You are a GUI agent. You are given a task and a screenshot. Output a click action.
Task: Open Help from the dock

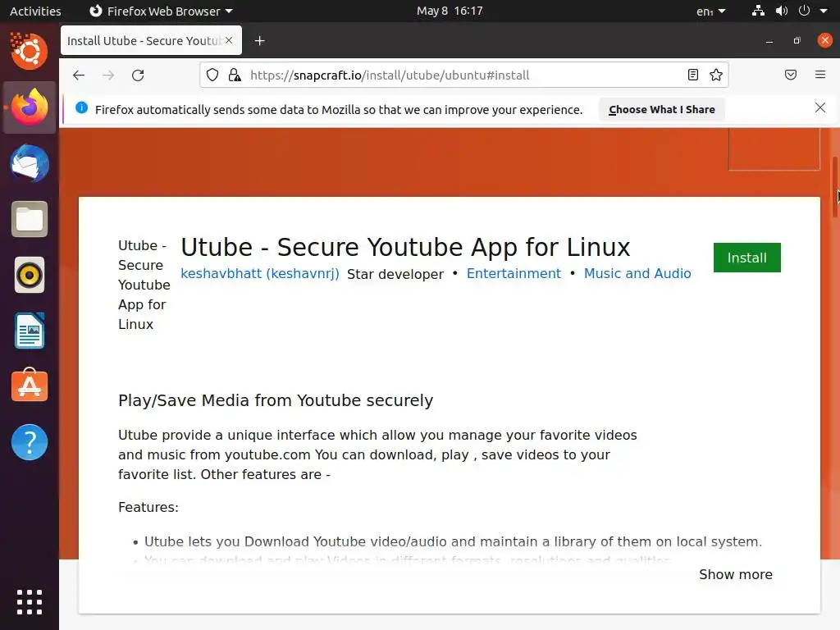click(30, 442)
